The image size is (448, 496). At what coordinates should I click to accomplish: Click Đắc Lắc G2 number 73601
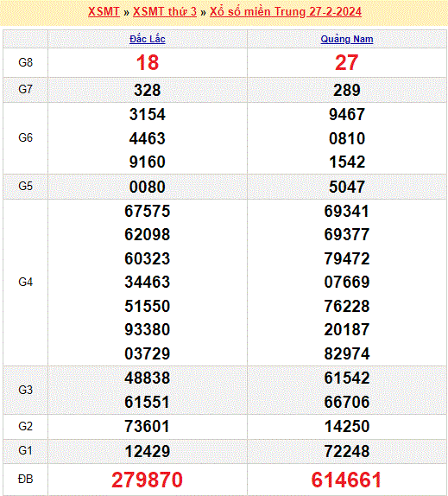(148, 426)
